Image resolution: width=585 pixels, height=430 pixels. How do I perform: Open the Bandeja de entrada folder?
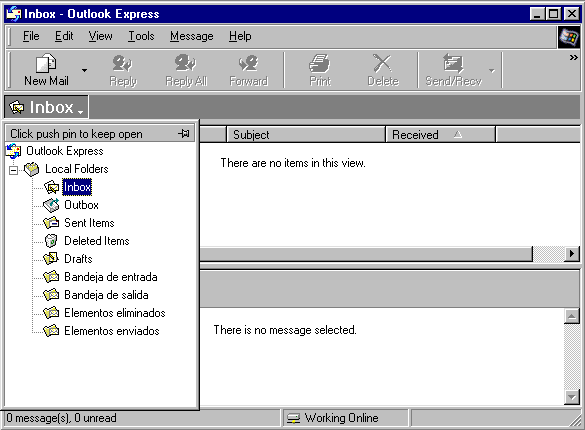[x=111, y=277]
